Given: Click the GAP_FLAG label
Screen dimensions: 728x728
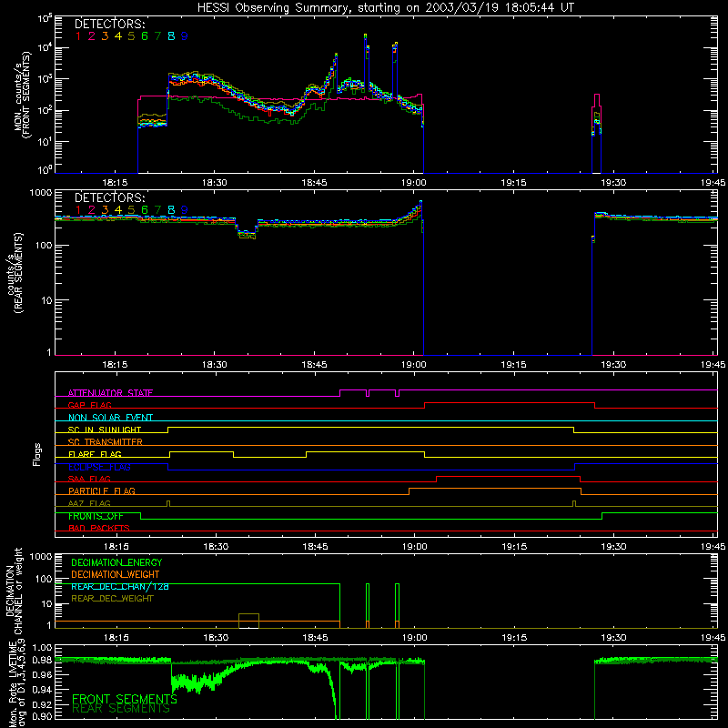Looking at the screenshot, I should point(89,405).
